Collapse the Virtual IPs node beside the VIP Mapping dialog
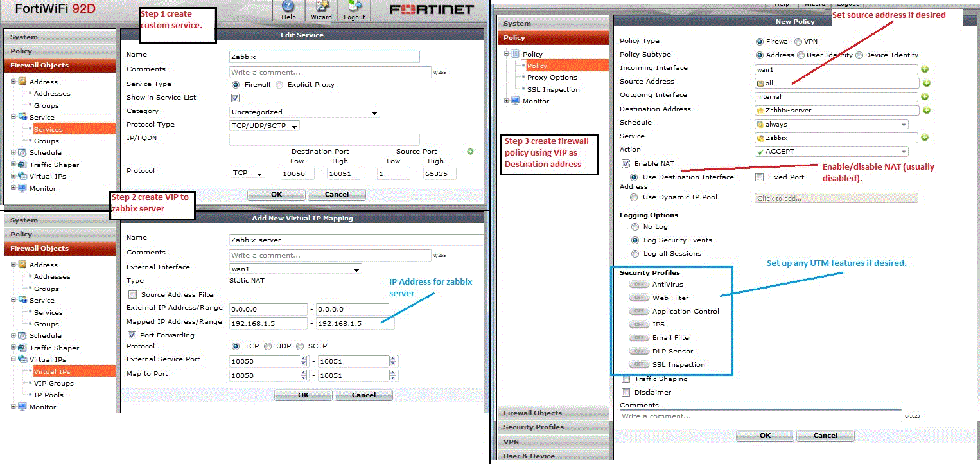The image size is (980, 464). (14, 359)
